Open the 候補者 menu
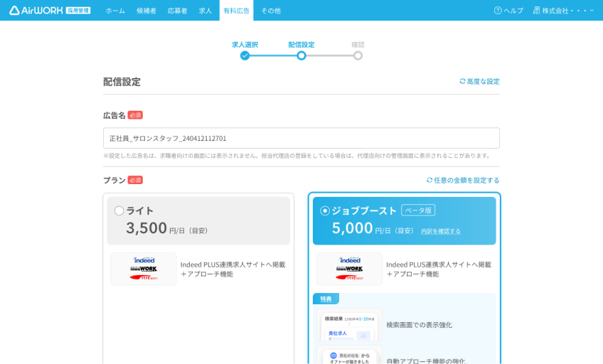 point(146,11)
